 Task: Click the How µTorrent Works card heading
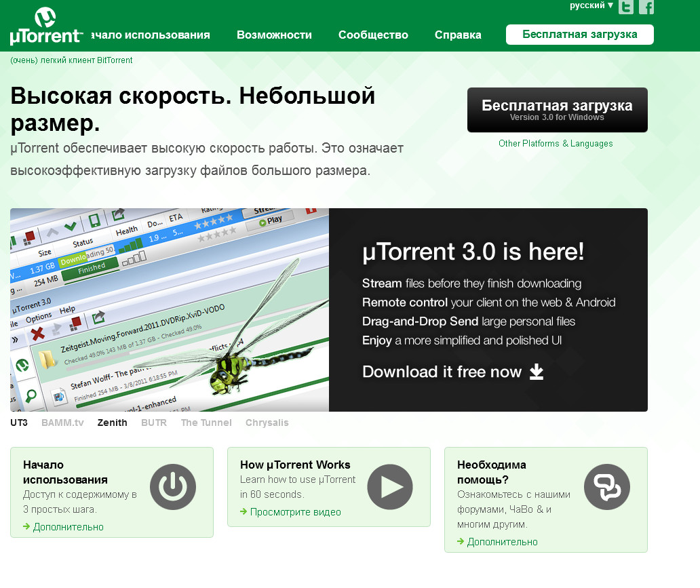click(295, 465)
